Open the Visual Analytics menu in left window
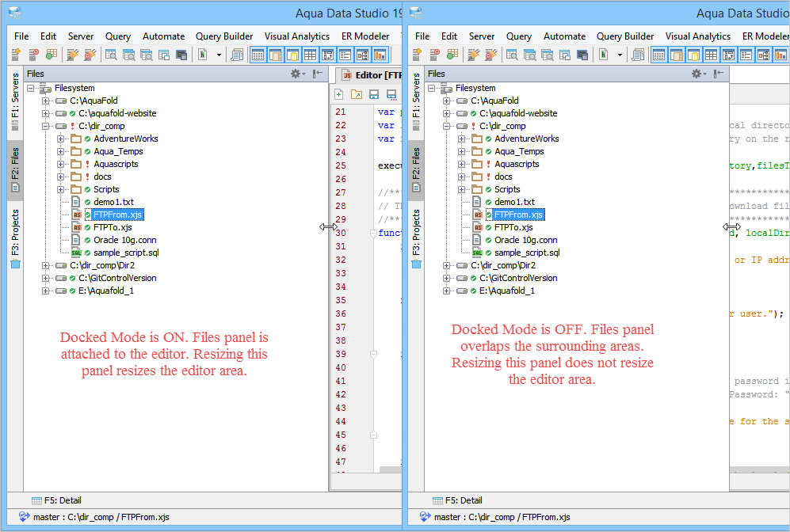The image size is (790, 532). click(x=297, y=36)
